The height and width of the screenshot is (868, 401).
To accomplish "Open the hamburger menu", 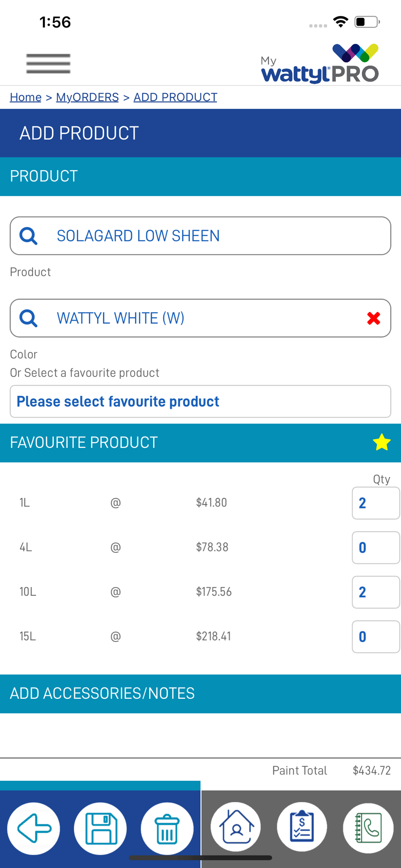I will click(x=48, y=64).
